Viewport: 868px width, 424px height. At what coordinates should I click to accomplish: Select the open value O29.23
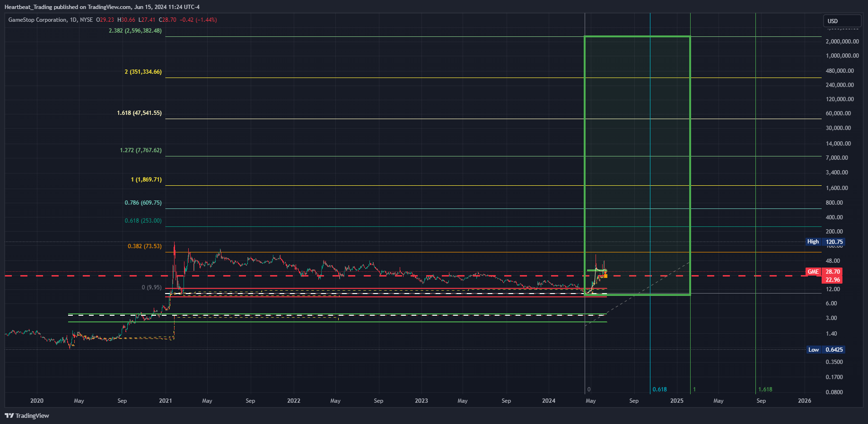tap(105, 20)
